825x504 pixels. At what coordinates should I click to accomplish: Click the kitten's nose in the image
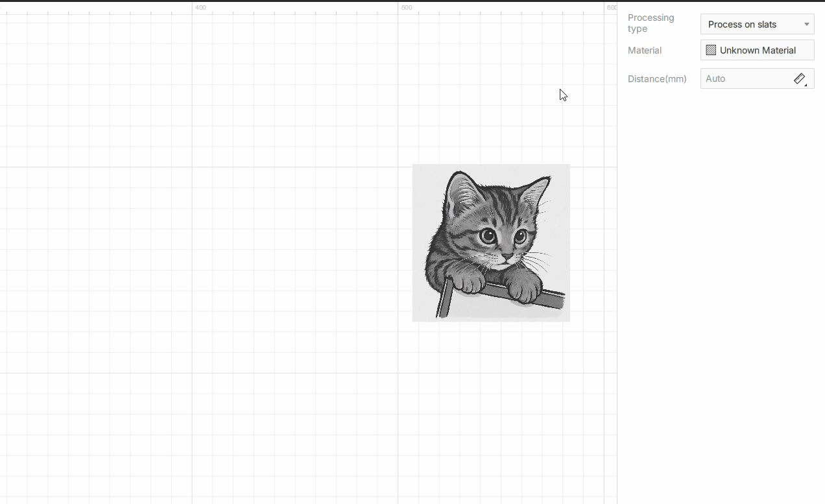click(x=507, y=258)
